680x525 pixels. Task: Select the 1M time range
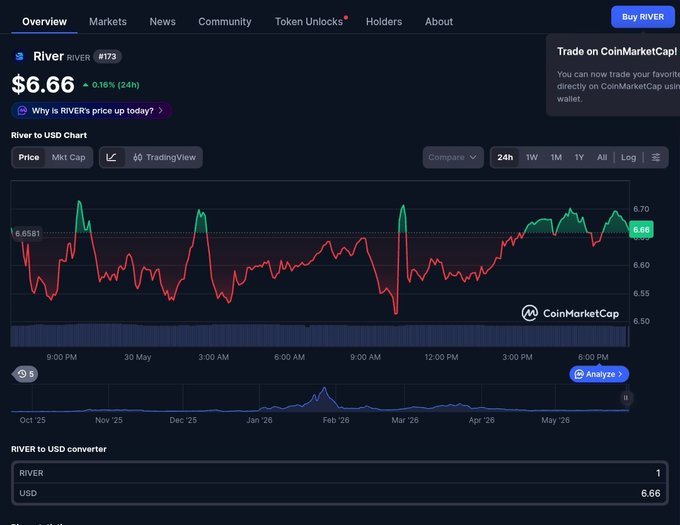tap(556, 157)
